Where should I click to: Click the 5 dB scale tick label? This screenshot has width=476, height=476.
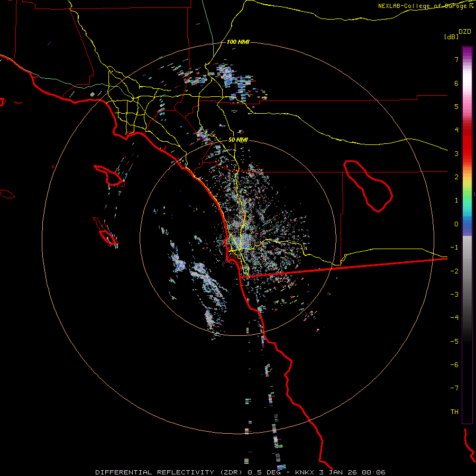tap(456, 106)
